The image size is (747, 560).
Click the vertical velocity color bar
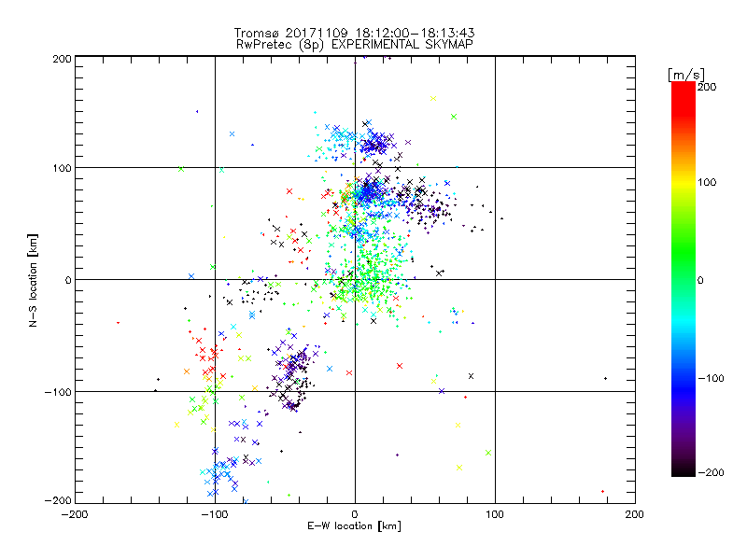[x=684, y=279]
